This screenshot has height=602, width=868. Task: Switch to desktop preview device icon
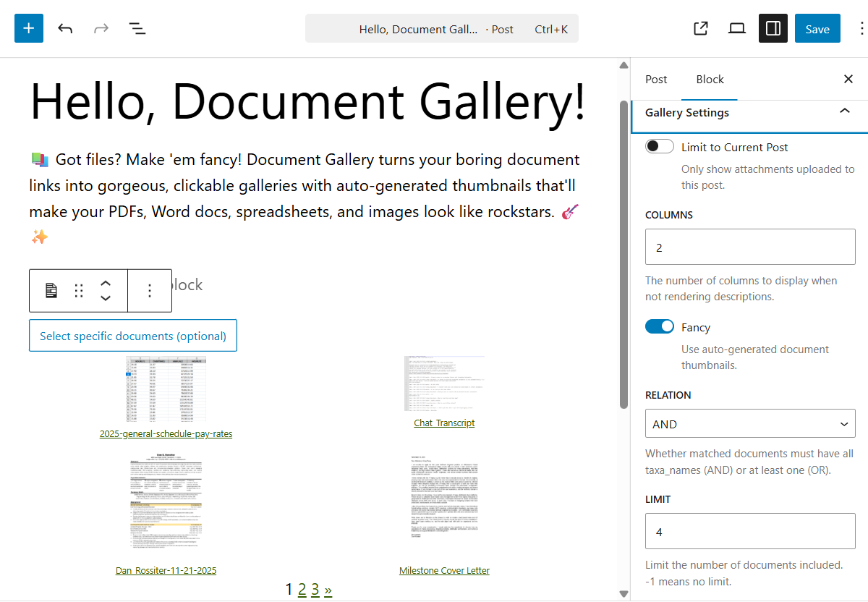[x=736, y=28]
